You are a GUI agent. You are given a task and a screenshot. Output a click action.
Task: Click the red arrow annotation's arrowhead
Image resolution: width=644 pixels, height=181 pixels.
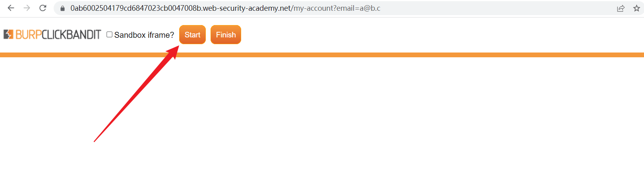[174, 51]
